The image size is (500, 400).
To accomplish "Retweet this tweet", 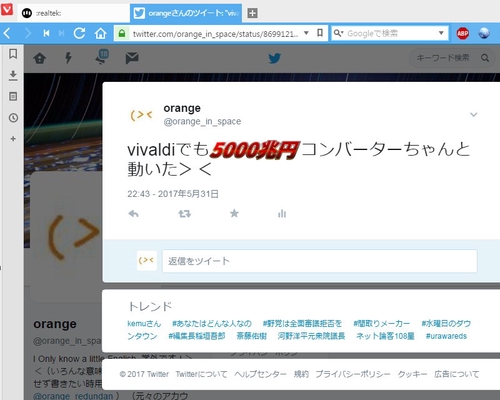I will coord(184,214).
